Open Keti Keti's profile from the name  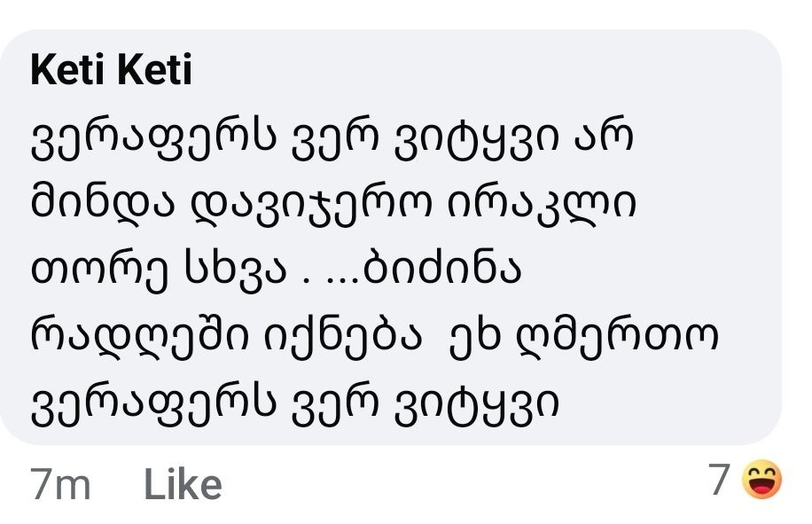coord(111,72)
